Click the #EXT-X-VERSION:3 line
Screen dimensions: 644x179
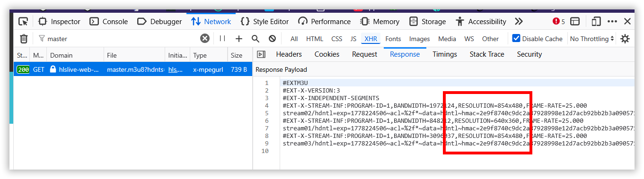pos(311,91)
